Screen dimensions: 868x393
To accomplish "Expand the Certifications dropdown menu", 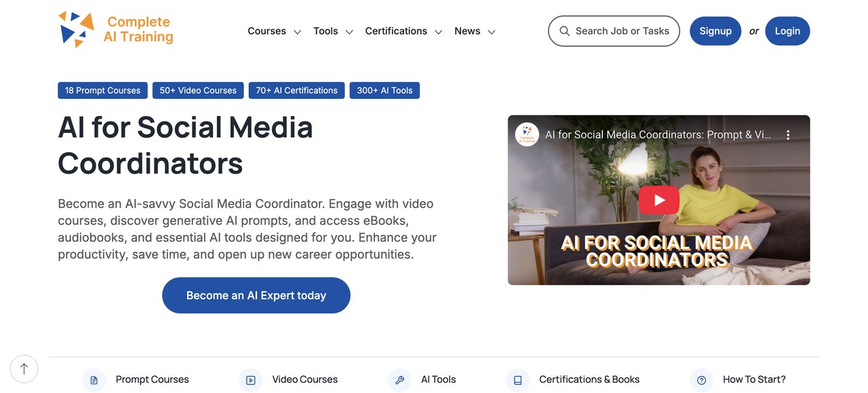I will tap(403, 31).
